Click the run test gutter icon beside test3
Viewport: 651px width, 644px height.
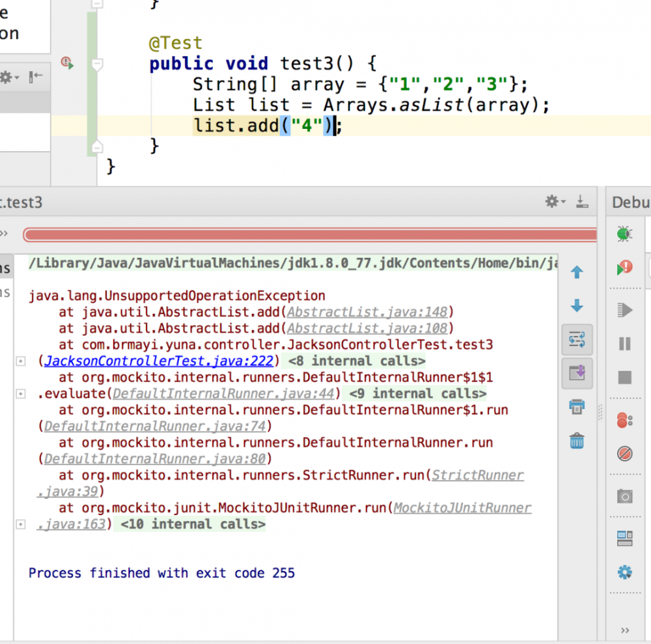click(x=67, y=63)
